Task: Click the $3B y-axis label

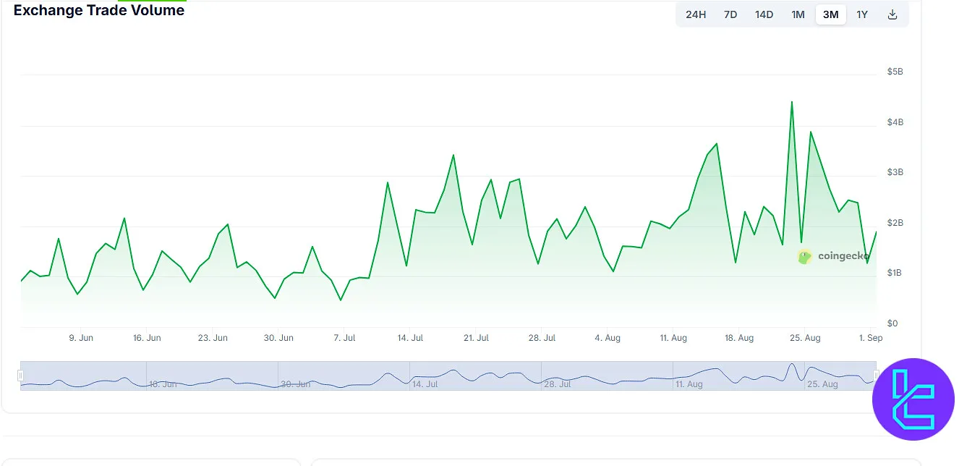Action: click(895, 172)
